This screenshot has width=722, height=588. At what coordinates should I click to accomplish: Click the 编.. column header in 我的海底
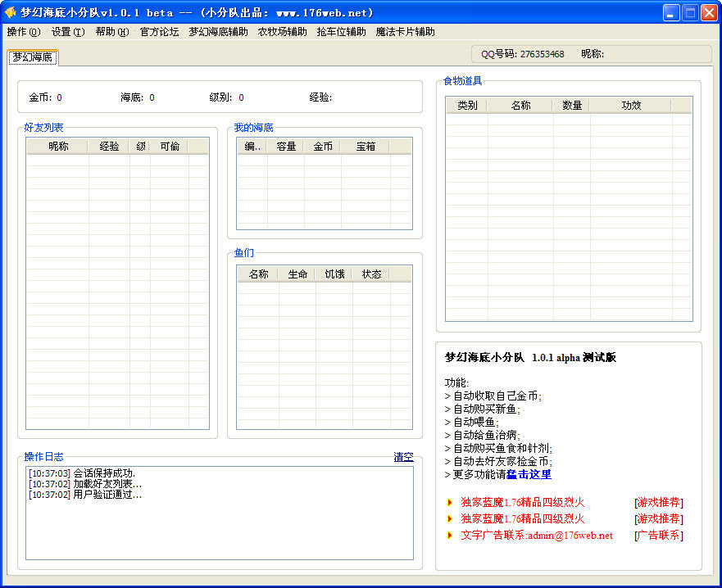tap(252, 147)
